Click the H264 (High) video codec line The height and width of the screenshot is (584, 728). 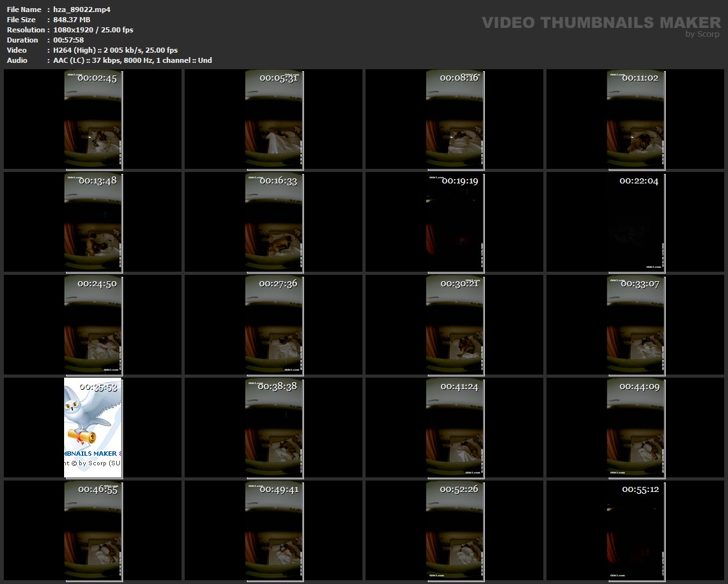116,50
